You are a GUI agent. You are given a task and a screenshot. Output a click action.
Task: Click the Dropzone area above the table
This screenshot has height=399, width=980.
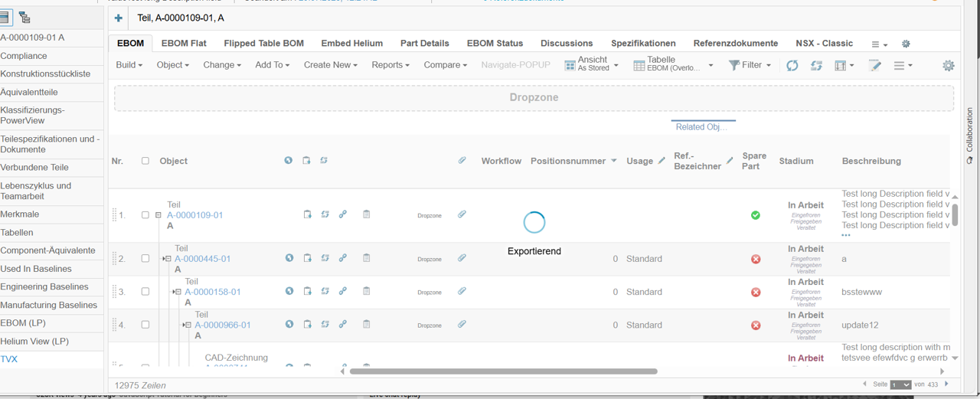click(x=534, y=98)
